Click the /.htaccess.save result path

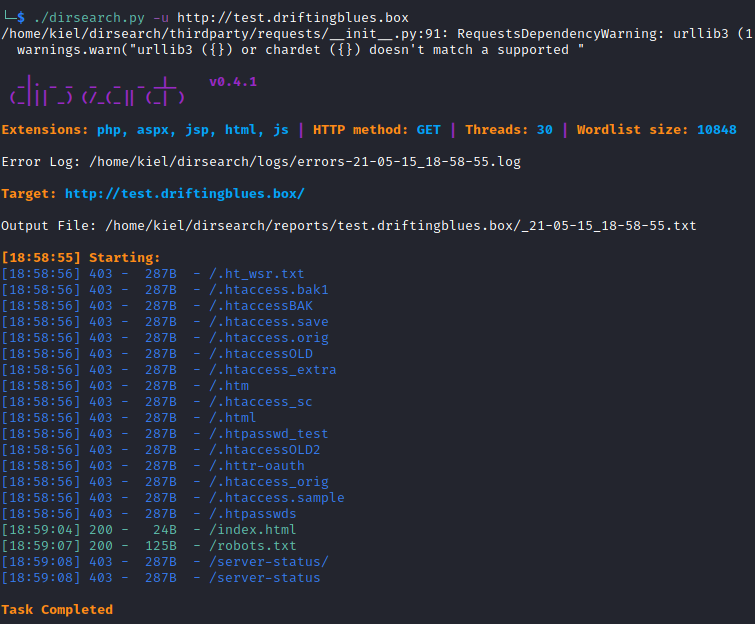pyautogui.click(x=269, y=322)
